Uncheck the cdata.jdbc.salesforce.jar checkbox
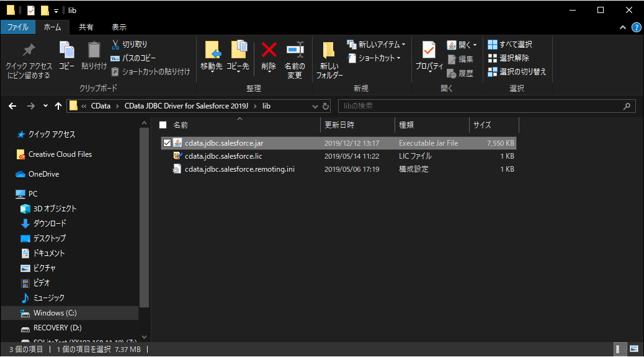Image resolution: width=644 pixels, height=357 pixels. click(x=167, y=143)
